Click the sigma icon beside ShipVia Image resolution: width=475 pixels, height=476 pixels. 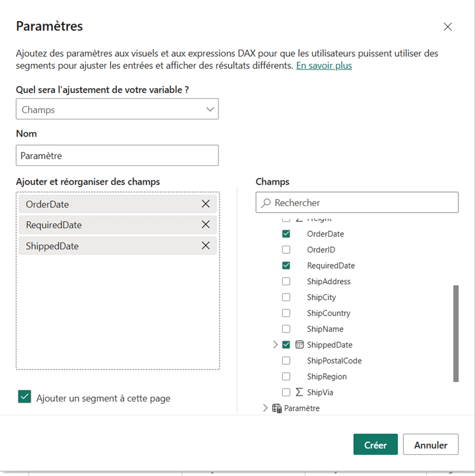[x=299, y=392]
